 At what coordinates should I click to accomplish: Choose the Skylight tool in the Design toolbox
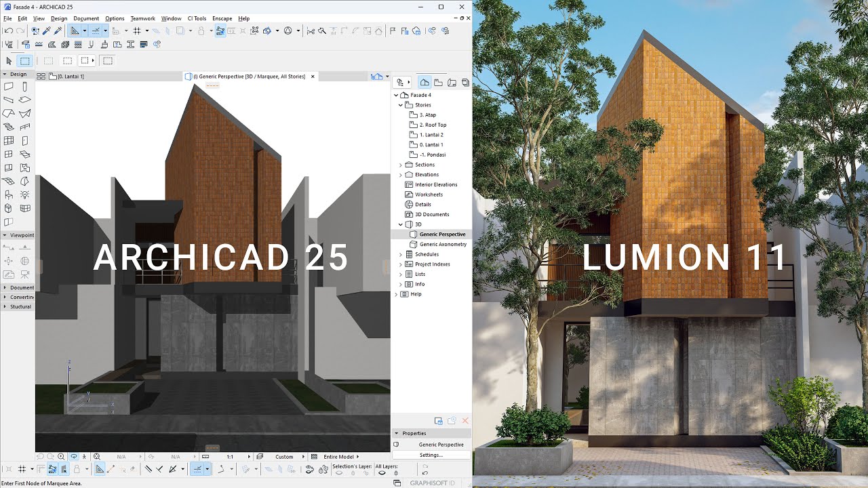pos(25,155)
